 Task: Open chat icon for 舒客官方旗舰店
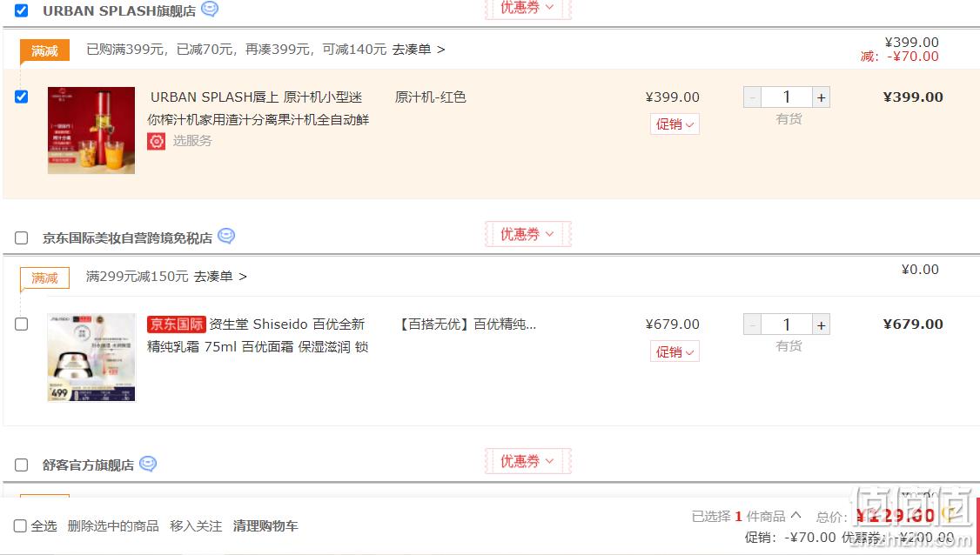pos(148,464)
